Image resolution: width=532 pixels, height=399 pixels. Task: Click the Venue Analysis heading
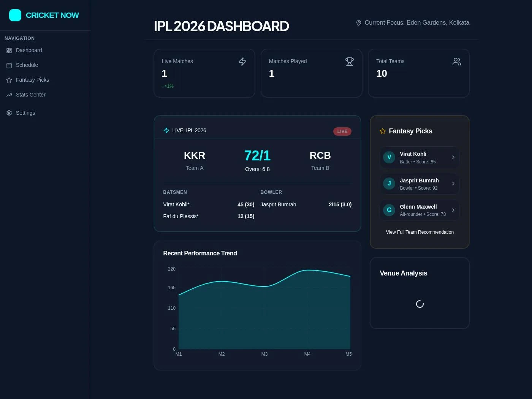(x=404, y=273)
